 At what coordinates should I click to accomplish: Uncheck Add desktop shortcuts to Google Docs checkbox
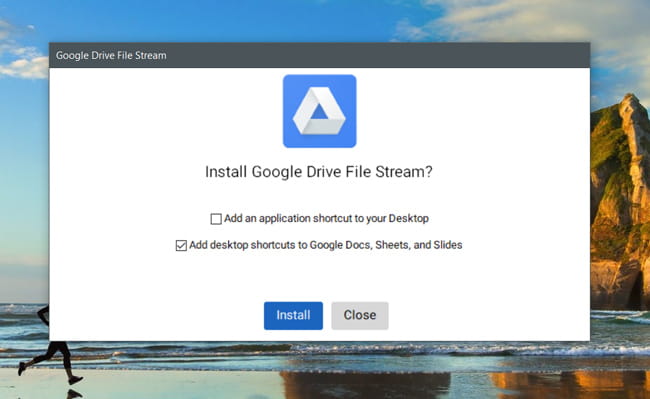point(181,245)
